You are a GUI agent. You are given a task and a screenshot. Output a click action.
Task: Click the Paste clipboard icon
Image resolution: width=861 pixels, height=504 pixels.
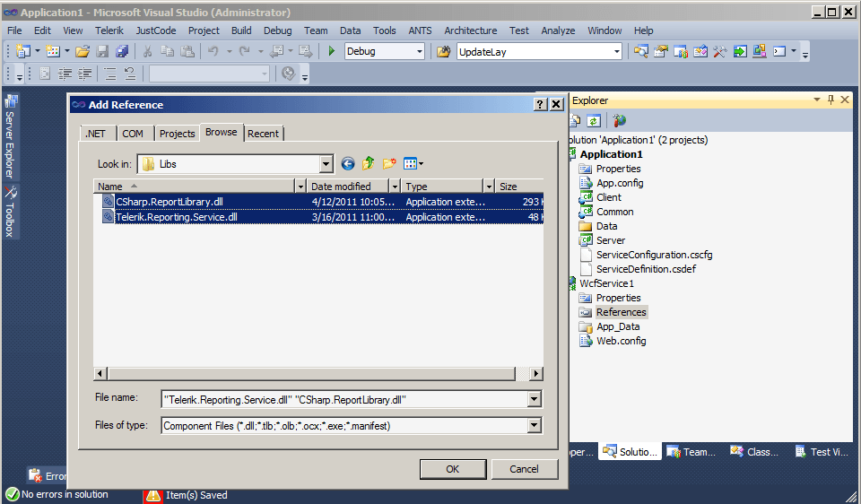click(x=187, y=52)
